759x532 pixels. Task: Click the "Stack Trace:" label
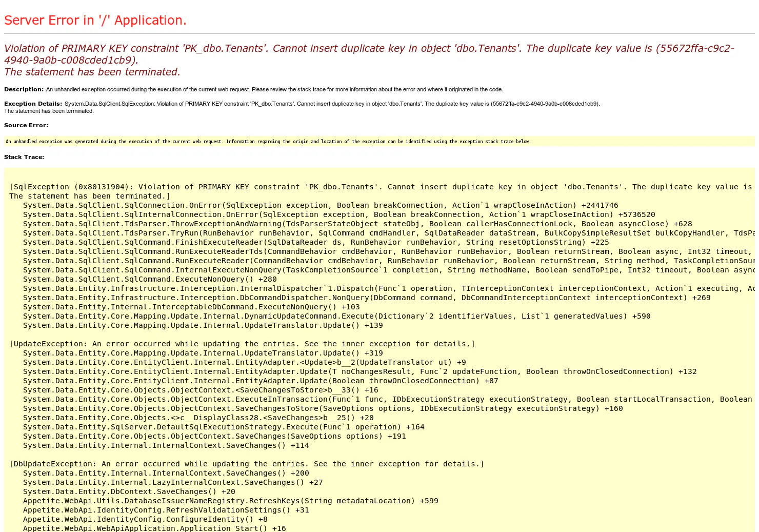(x=24, y=157)
